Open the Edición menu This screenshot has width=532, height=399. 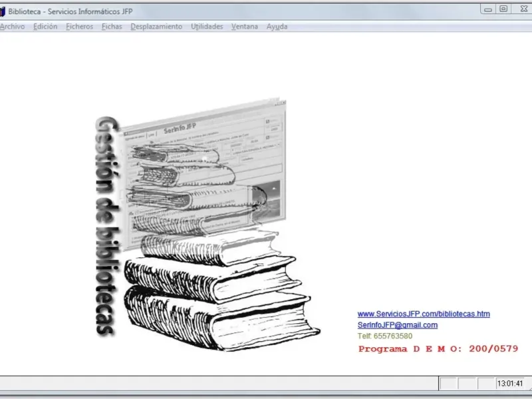click(45, 27)
